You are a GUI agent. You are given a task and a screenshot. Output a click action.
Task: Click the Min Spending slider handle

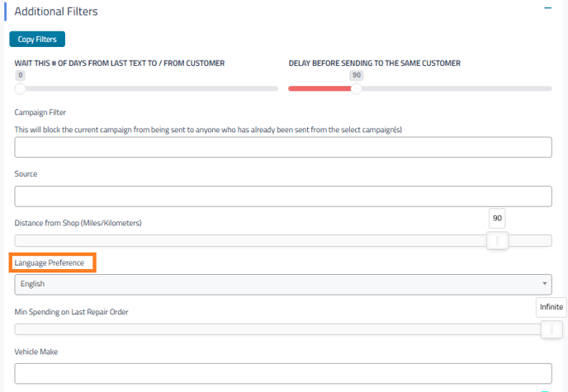[551, 329]
